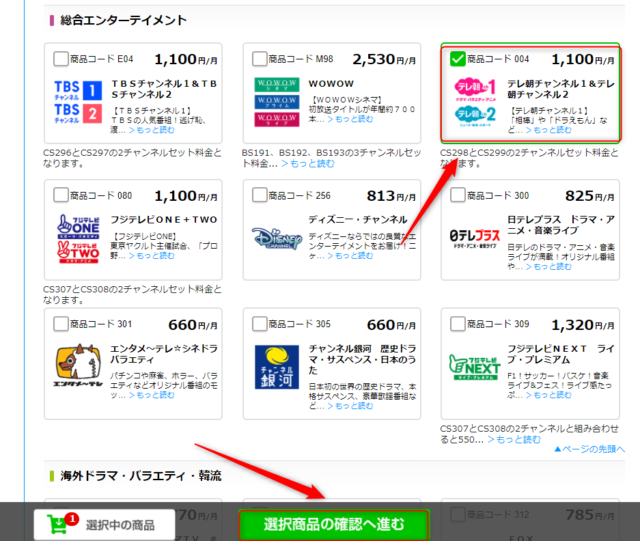Click the title エンタメ〜テレ☆シネドラバラエティ
Image resolution: width=640 pixels, height=541 pixels.
tap(164, 354)
